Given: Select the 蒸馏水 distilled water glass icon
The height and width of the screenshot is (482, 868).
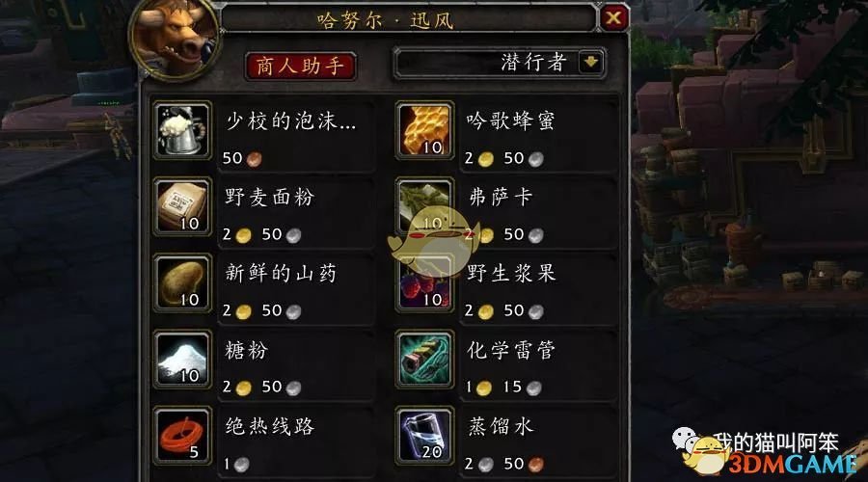Looking at the screenshot, I should (424, 436).
